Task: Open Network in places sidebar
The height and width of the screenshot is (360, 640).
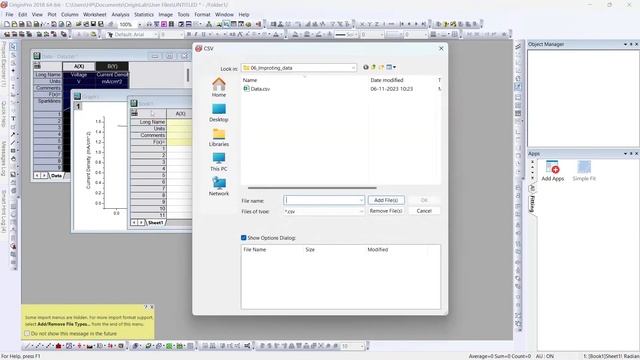Action: (219, 186)
